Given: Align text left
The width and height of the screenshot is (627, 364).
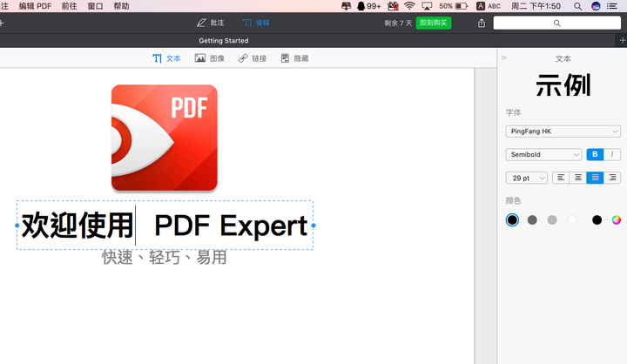Looking at the screenshot, I should (561, 178).
